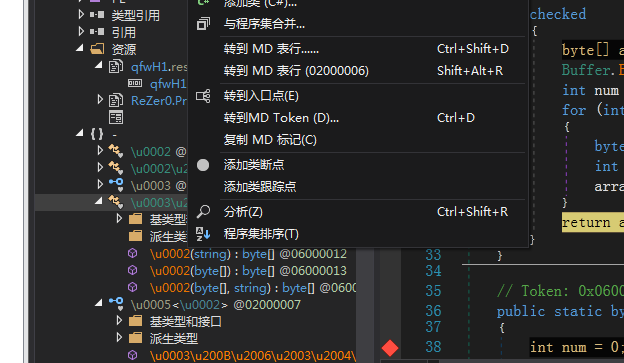Image resolution: width=624 pixels, height=363 pixels.
Task: Select method \u0002(string) : byte[] @06000012
Action: (248, 254)
